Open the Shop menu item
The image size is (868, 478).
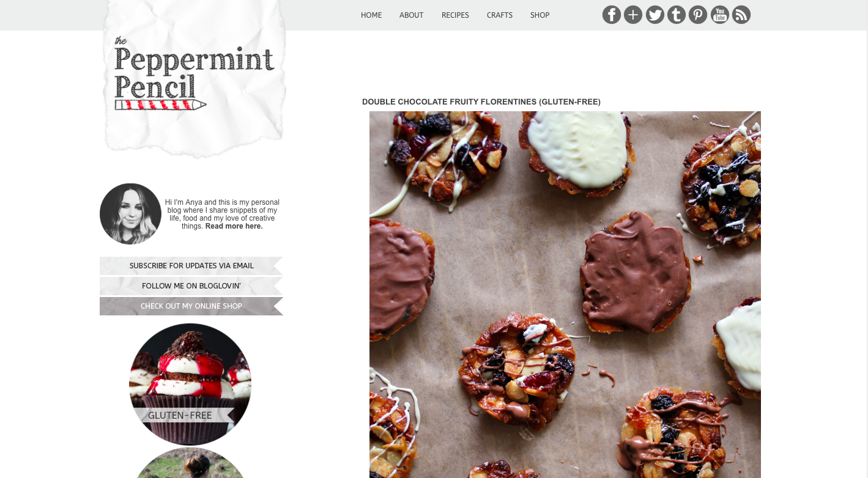(540, 15)
